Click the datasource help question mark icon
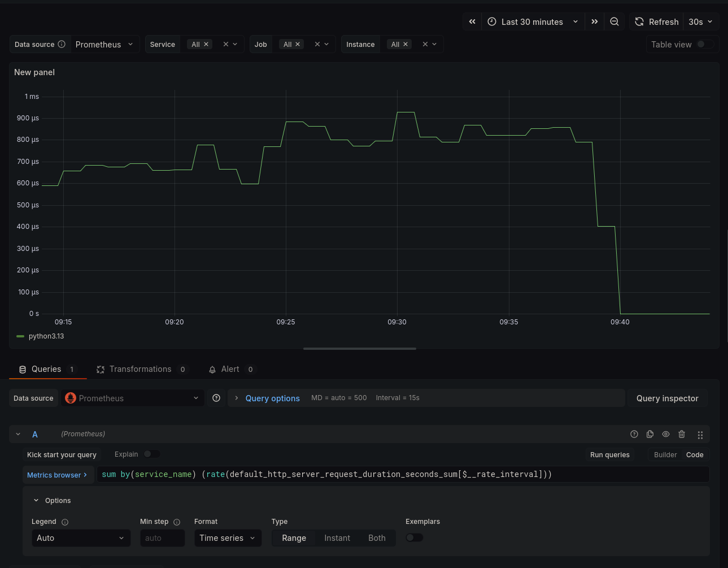 click(216, 398)
